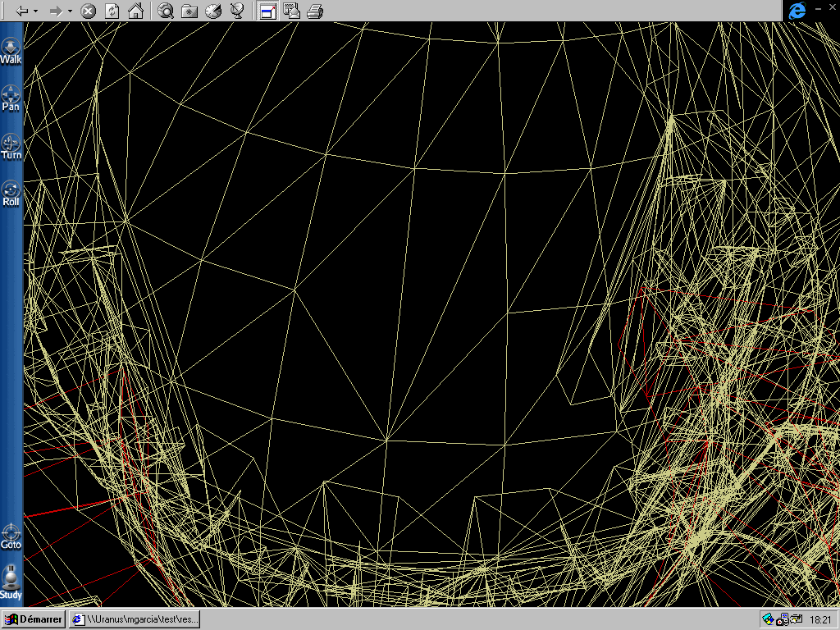The height and width of the screenshot is (630, 840).
Task: Click the 18:21 clock in the tray
Action: tap(820, 620)
